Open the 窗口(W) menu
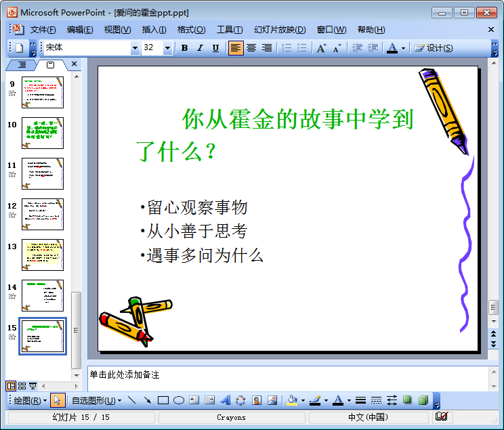Viewport: 504px width, 430px height. [331, 30]
